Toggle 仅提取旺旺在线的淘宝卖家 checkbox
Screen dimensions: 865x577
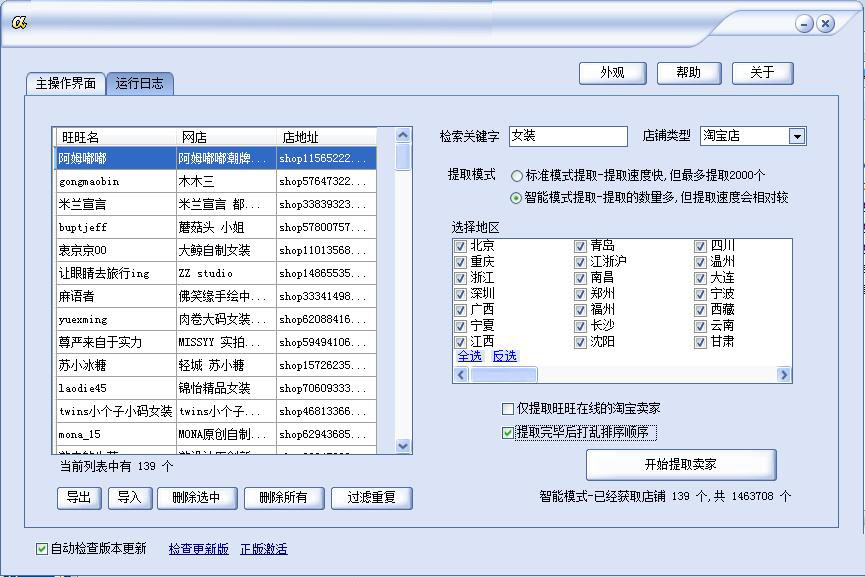(508, 409)
